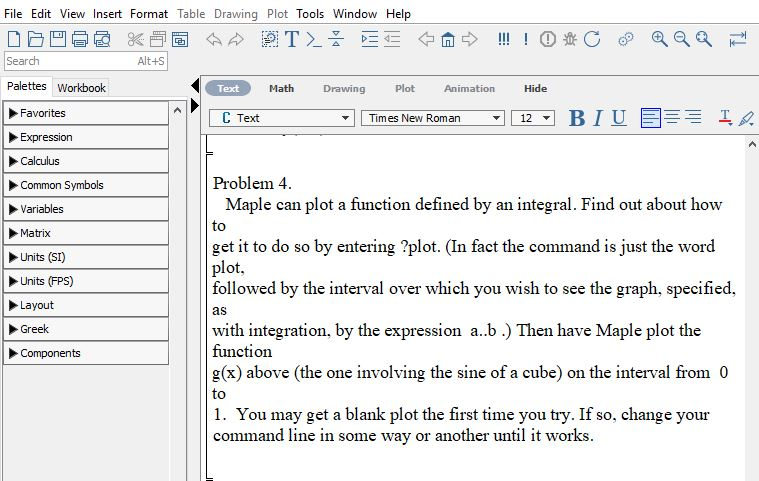Toggle underline formatting

click(619, 118)
